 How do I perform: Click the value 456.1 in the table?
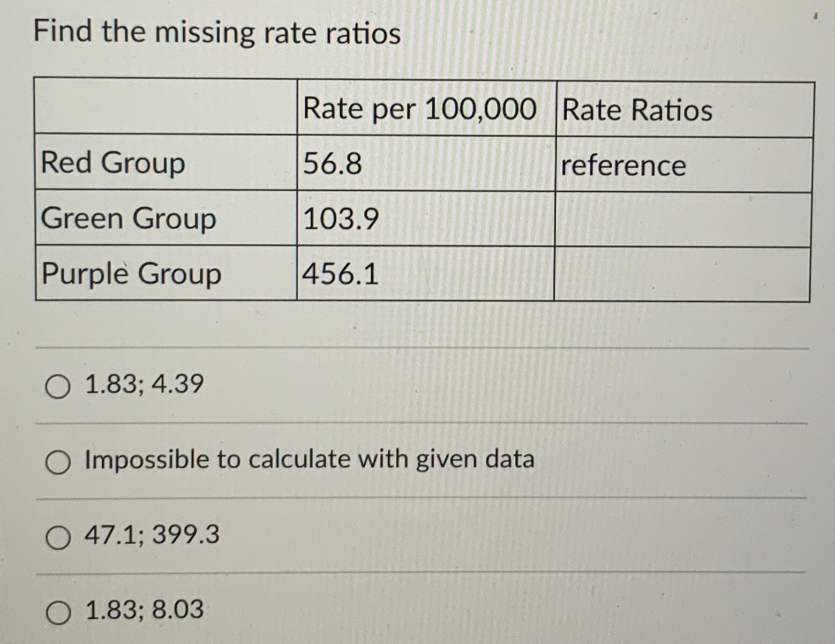(341, 274)
